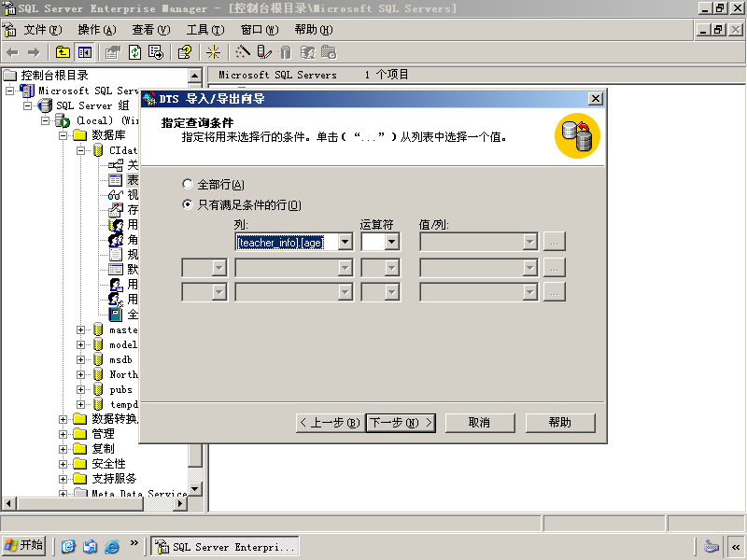Open the 操作(A) menu
This screenshot has height=560, width=747.
[x=97, y=30]
